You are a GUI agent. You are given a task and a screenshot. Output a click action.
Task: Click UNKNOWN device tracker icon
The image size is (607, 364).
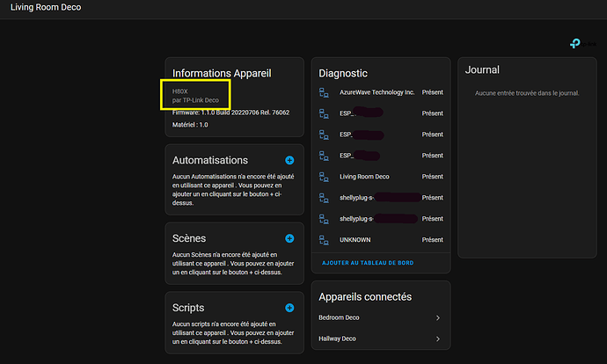pyautogui.click(x=324, y=240)
